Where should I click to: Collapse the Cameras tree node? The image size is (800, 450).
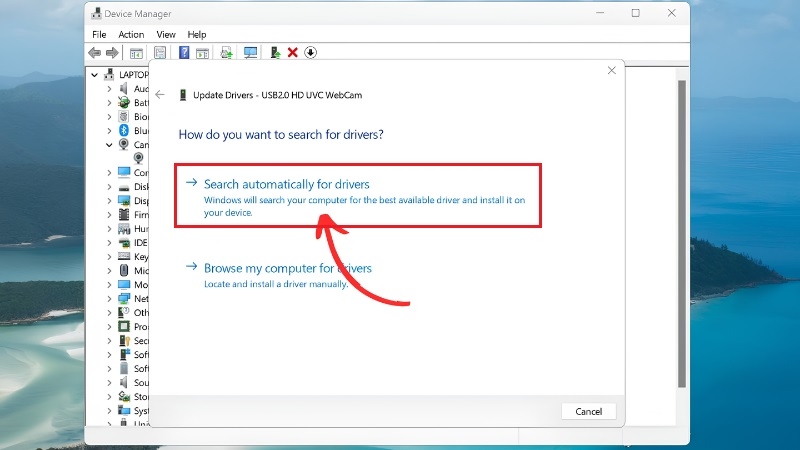[109, 145]
